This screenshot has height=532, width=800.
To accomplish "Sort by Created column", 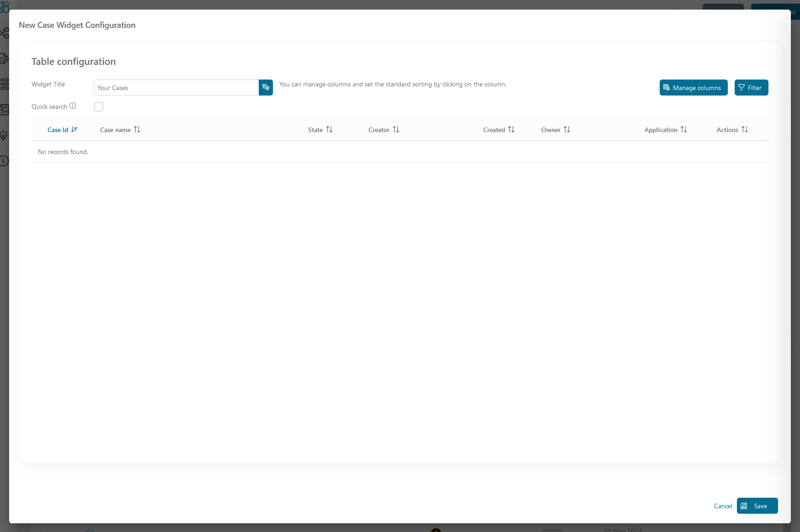I will click(511, 129).
